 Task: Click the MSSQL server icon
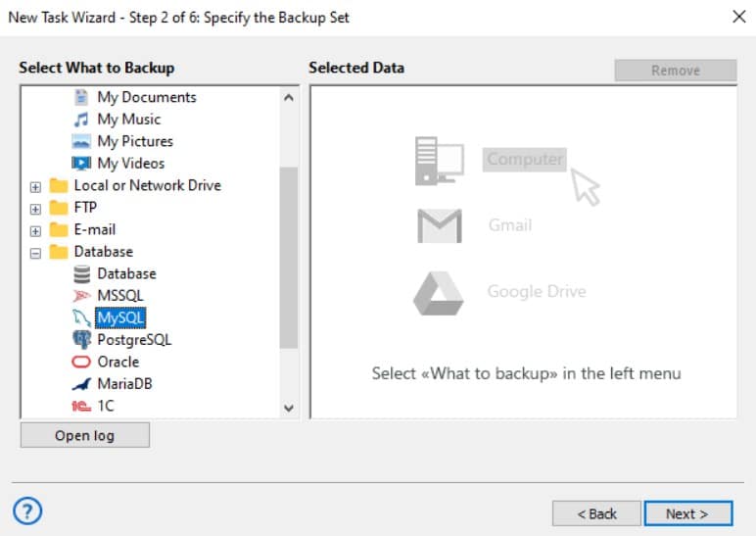[81, 296]
